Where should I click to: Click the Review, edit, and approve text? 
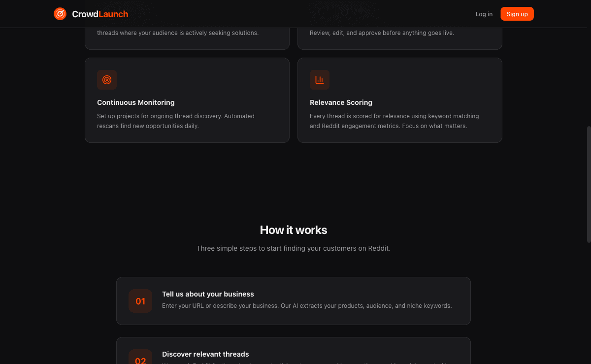[382, 33]
